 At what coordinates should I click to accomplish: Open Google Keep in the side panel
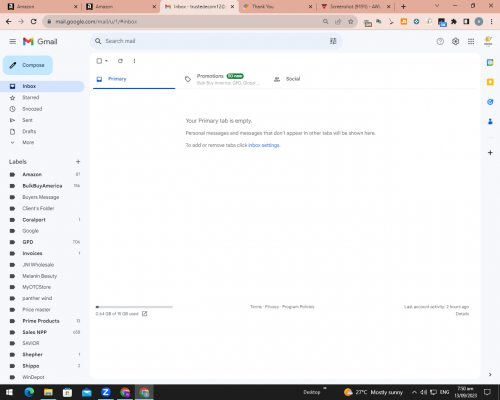point(490,82)
